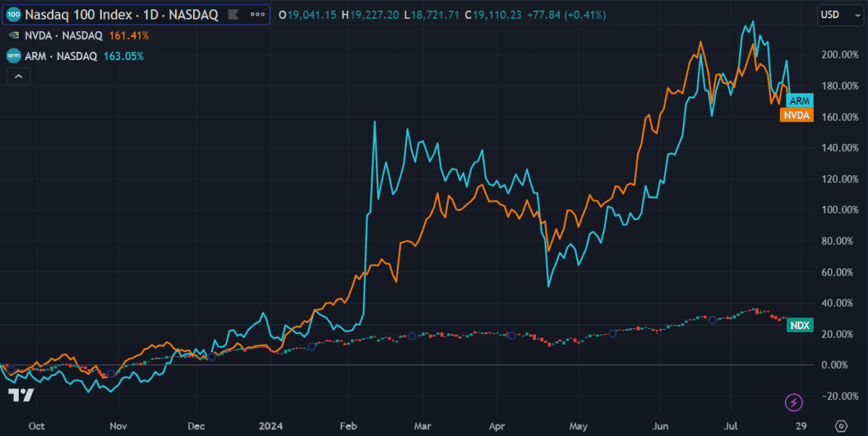This screenshot has width=868, height=436.
Task: Click the TradingView logo on the chart
Action: (x=21, y=395)
